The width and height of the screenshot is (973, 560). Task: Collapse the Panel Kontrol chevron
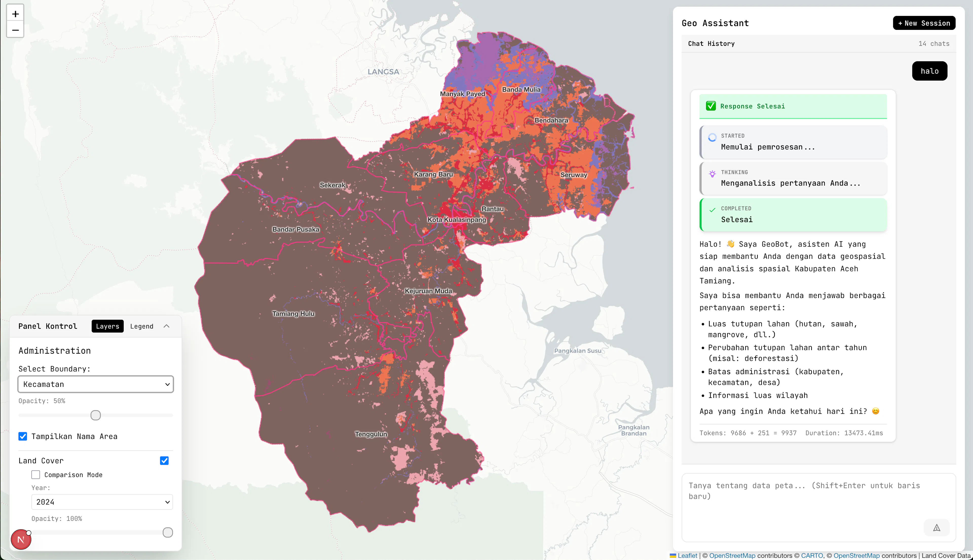tap(166, 326)
